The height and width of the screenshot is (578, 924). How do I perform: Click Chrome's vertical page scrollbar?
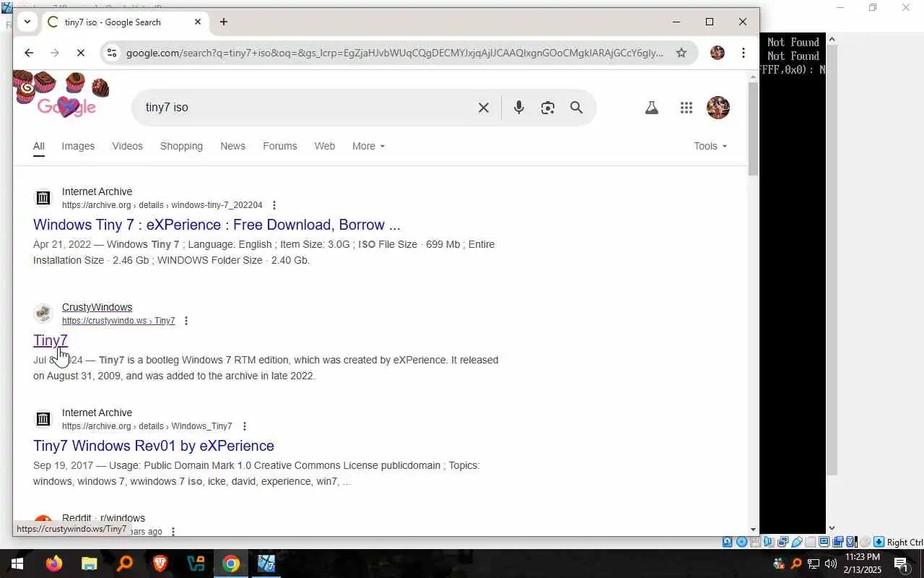tap(753, 129)
